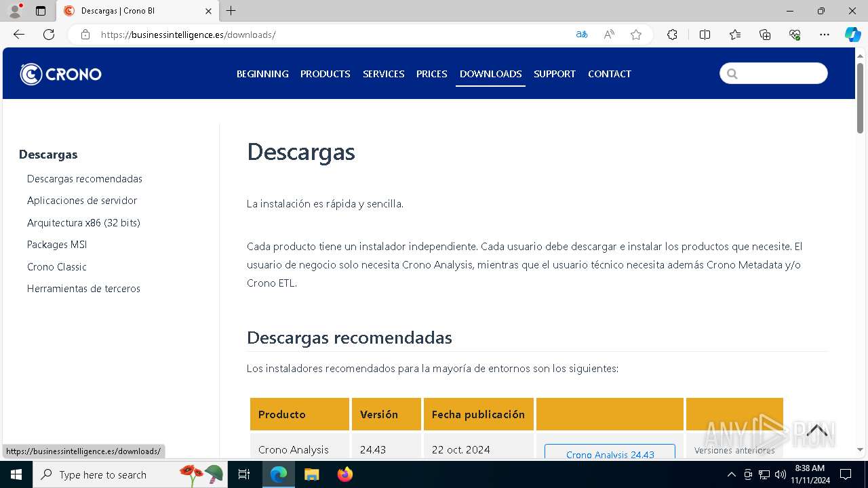Click the browser back arrow
Screen dimensions: 868x488
(19, 35)
